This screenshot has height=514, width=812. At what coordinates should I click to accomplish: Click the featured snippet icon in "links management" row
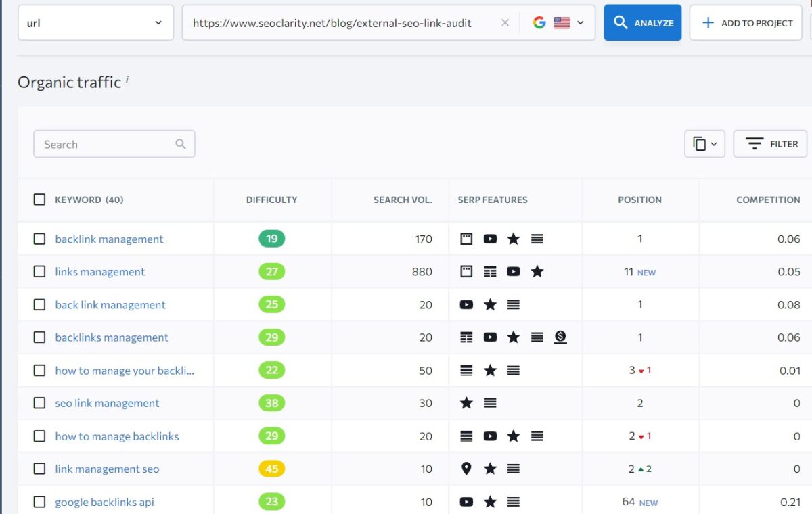pyautogui.click(x=466, y=271)
